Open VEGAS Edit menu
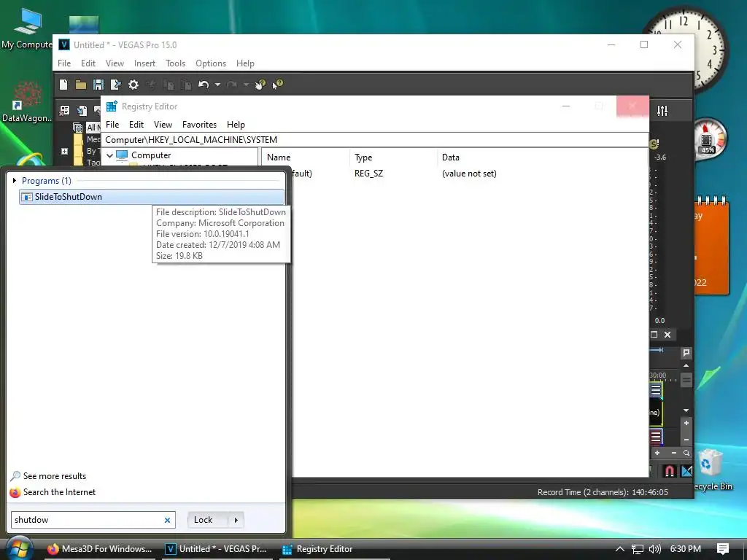747x560 pixels. tap(88, 63)
